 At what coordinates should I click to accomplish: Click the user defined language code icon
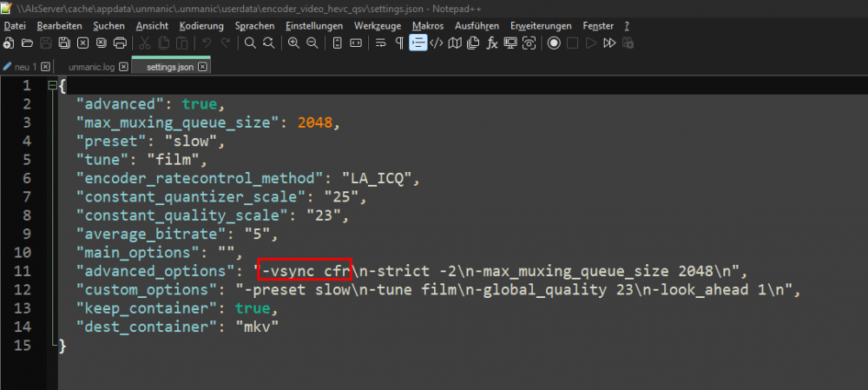(437, 43)
